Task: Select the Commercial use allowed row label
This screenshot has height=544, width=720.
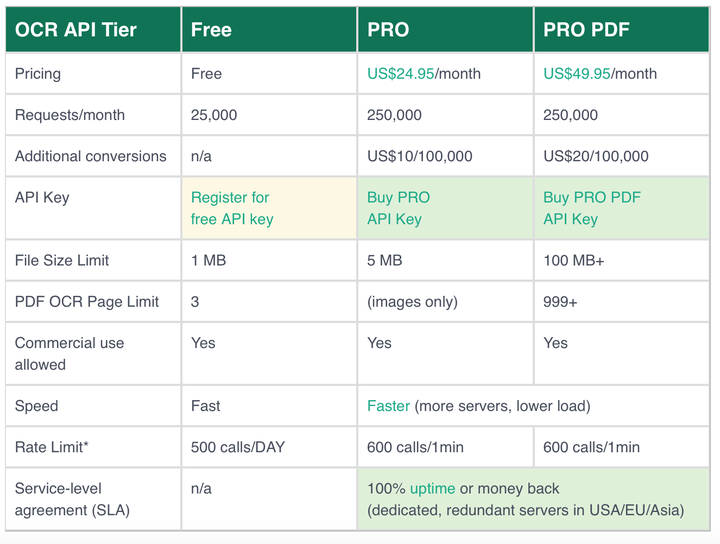Action: (70, 353)
